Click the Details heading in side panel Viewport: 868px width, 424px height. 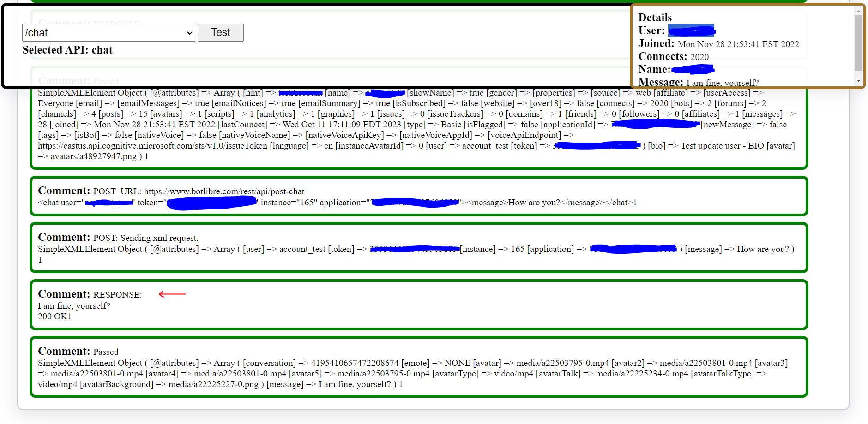pyautogui.click(x=655, y=18)
